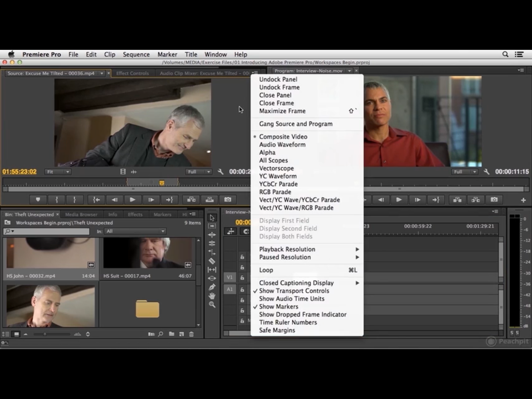
Task: Switch Project panel to icon view
Action: (x=16, y=334)
